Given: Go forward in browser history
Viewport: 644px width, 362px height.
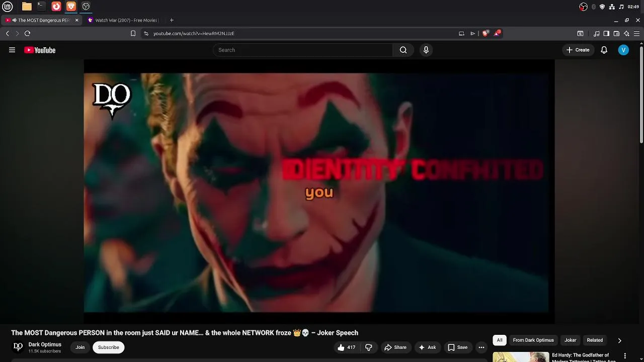Looking at the screenshot, I should (17, 34).
